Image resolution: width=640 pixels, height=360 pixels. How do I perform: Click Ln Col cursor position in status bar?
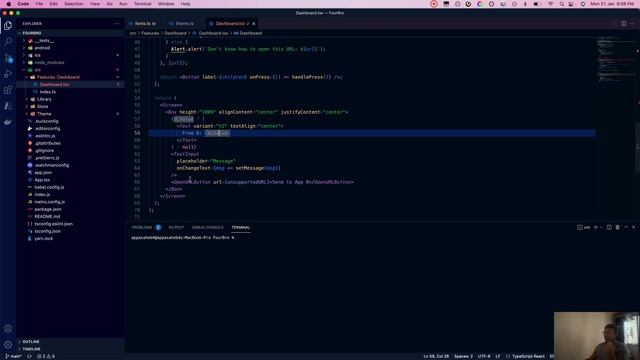436,356
